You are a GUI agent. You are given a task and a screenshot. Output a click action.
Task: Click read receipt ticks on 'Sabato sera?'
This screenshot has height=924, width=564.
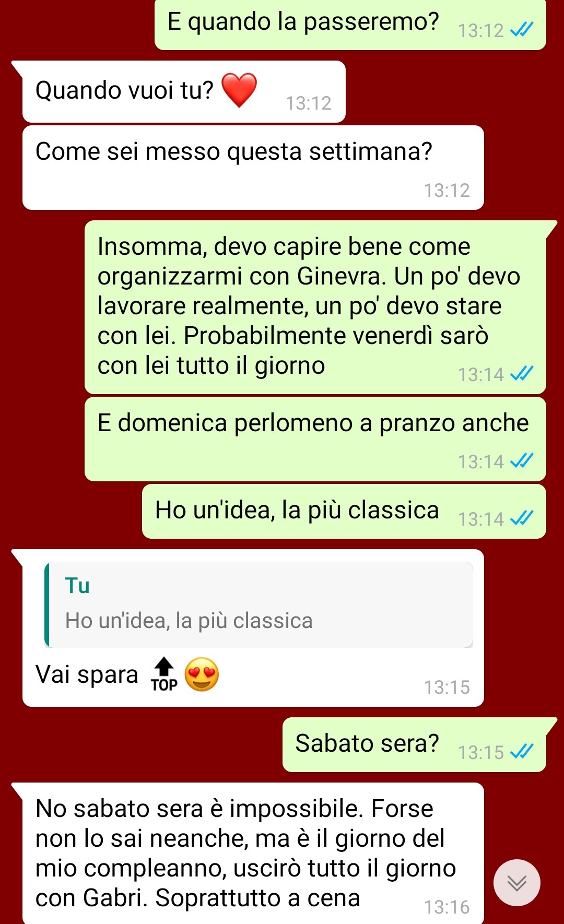[522, 751]
